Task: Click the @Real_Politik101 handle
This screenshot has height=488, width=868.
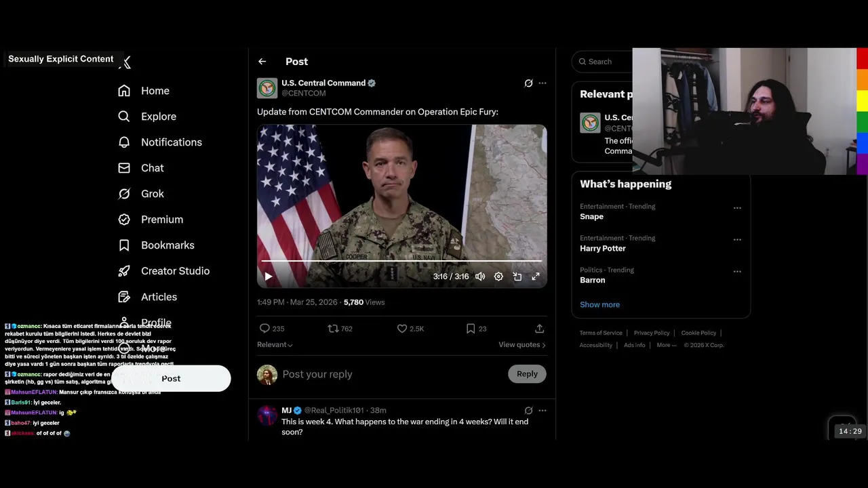Action: tap(334, 411)
